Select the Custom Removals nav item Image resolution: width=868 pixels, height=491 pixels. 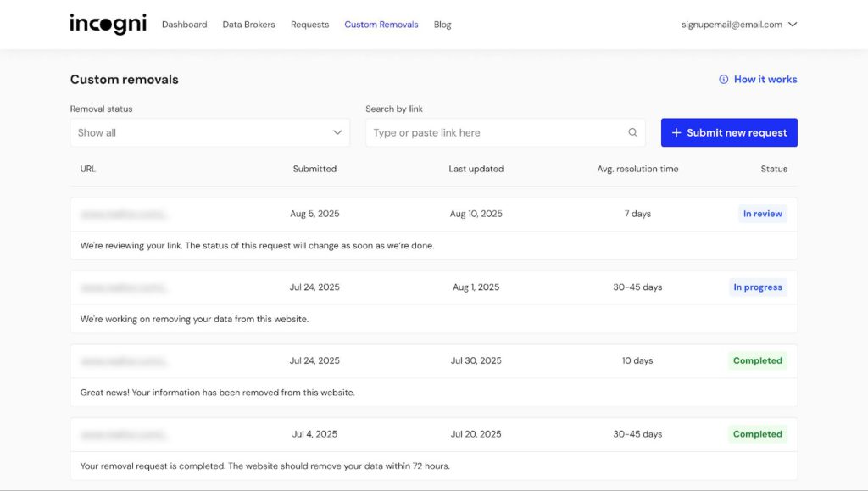coord(381,25)
